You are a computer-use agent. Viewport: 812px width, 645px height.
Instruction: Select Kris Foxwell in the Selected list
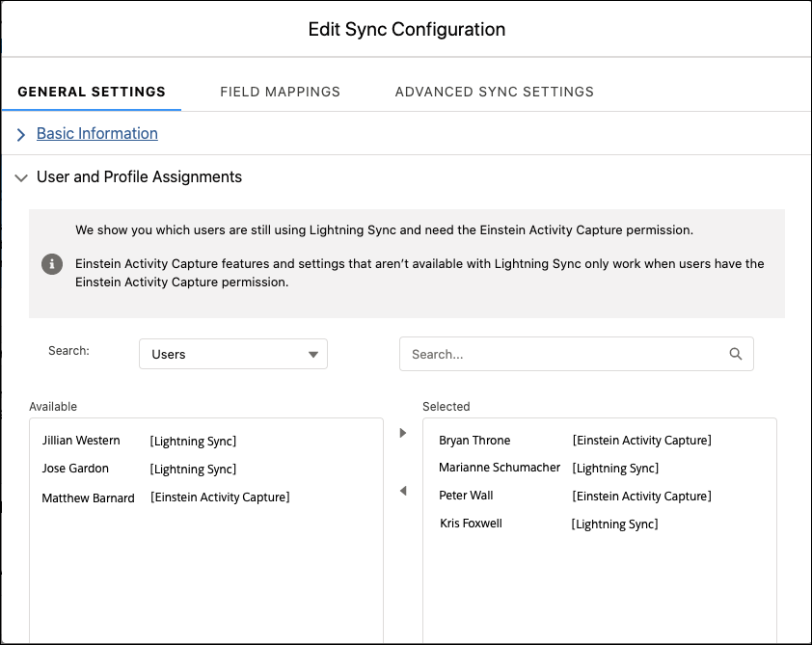pyautogui.click(x=471, y=524)
